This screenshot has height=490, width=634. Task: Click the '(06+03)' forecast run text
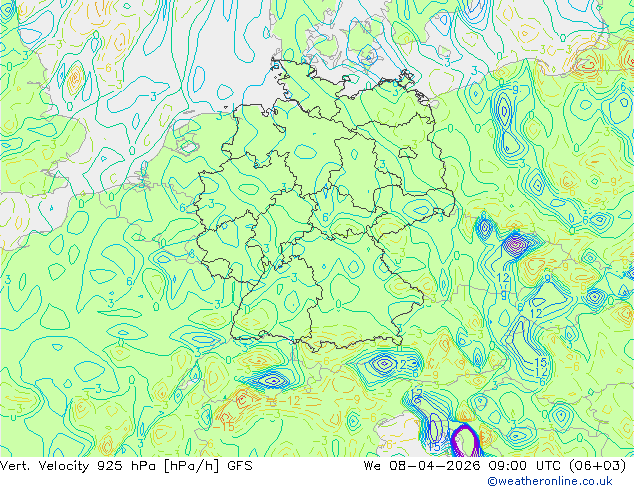pos(598,466)
